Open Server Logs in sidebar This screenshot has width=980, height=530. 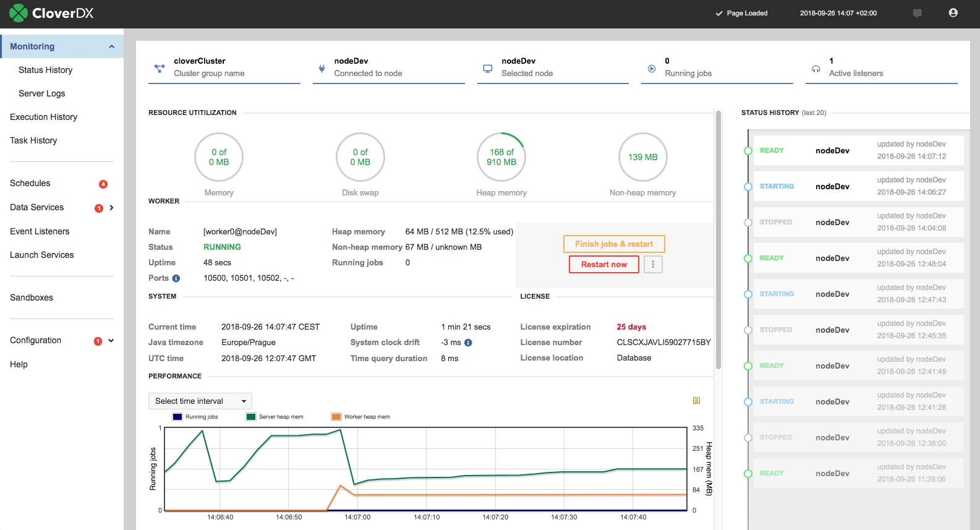point(42,93)
